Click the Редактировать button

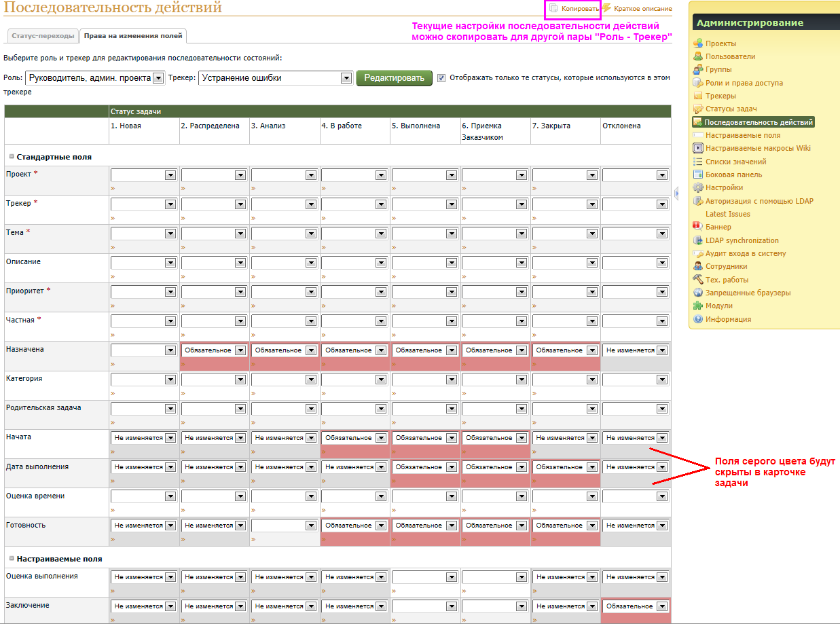[x=395, y=78]
